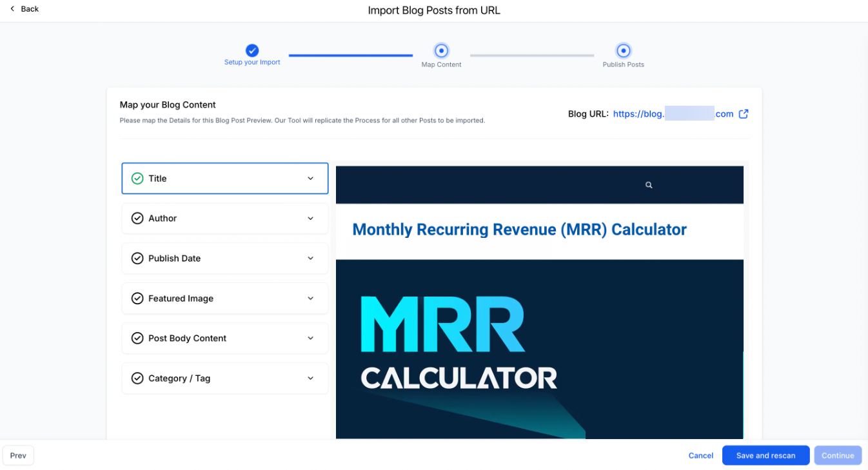868x470 pixels.
Task: Click the Publish Date row label
Action: coord(174,259)
